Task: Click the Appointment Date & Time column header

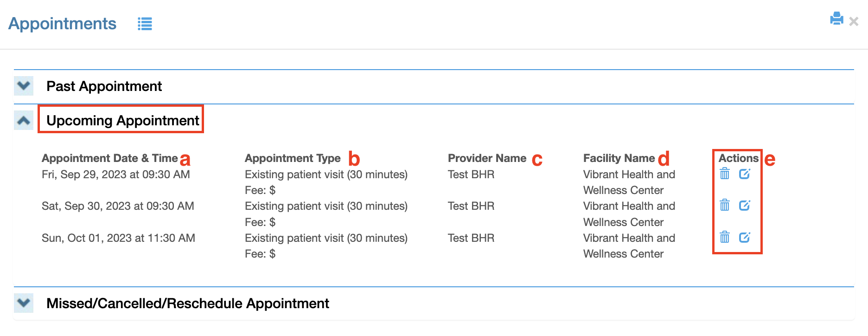Action: (x=110, y=158)
